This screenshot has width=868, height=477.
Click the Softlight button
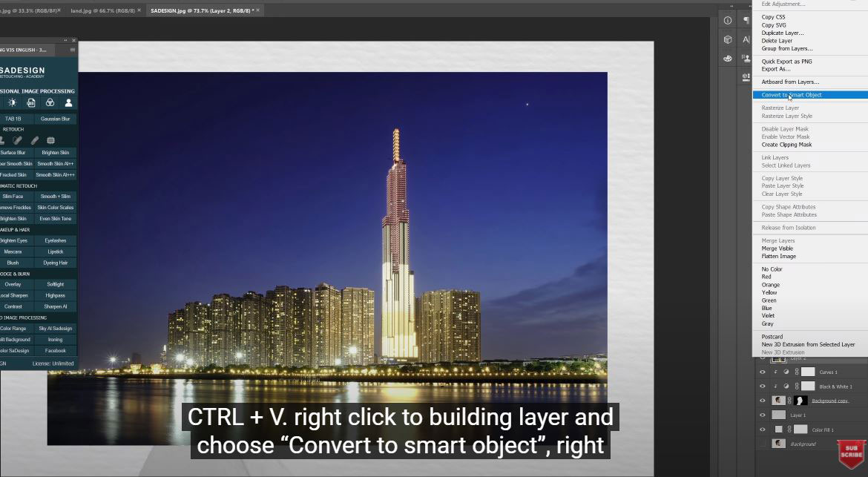point(56,284)
